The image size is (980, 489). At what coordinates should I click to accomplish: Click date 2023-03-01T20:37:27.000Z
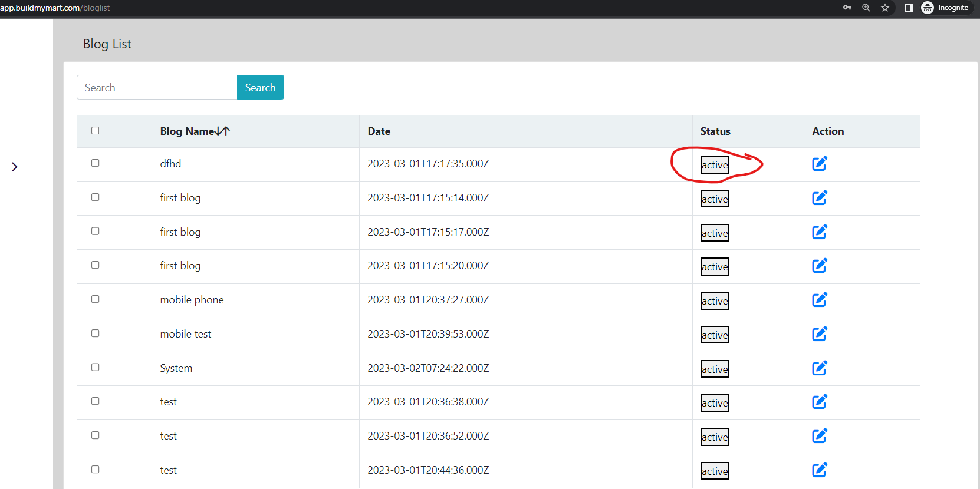pos(428,300)
